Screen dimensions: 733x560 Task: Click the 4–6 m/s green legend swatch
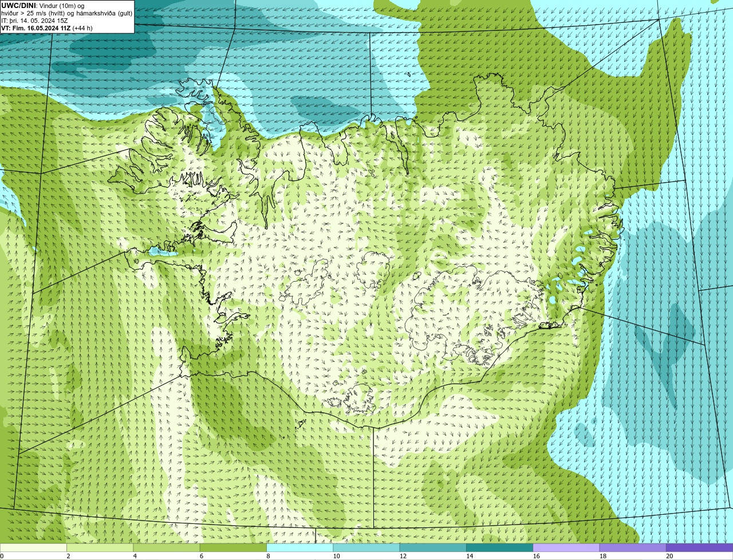coord(167,547)
